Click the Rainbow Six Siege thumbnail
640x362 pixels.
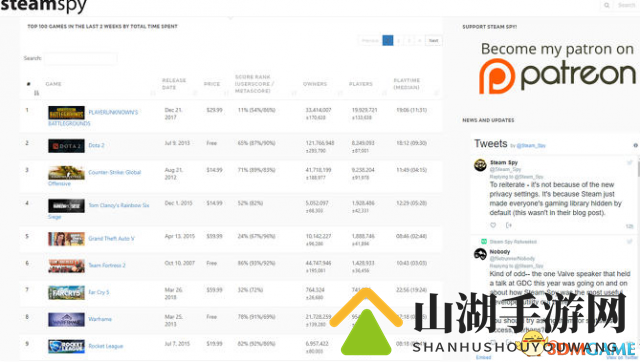pos(66,206)
